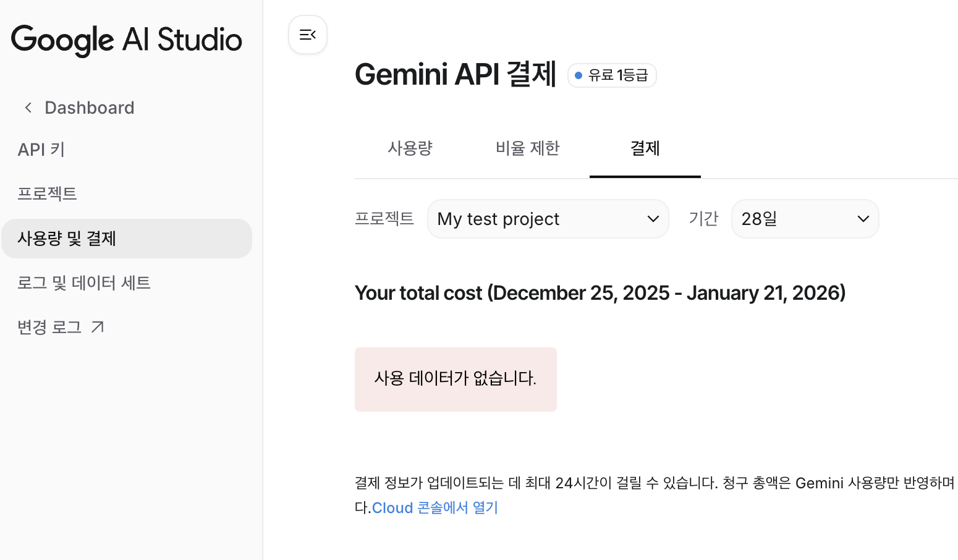Click the 사용 데이터가 없습니다 message box

pyautogui.click(x=456, y=379)
